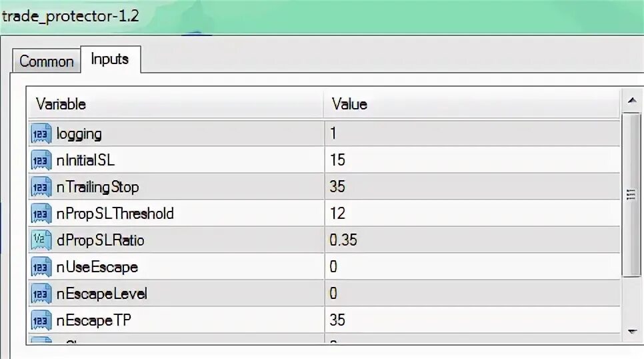644x359 pixels.
Task: Select the Inputs tab
Action: pyautogui.click(x=110, y=59)
